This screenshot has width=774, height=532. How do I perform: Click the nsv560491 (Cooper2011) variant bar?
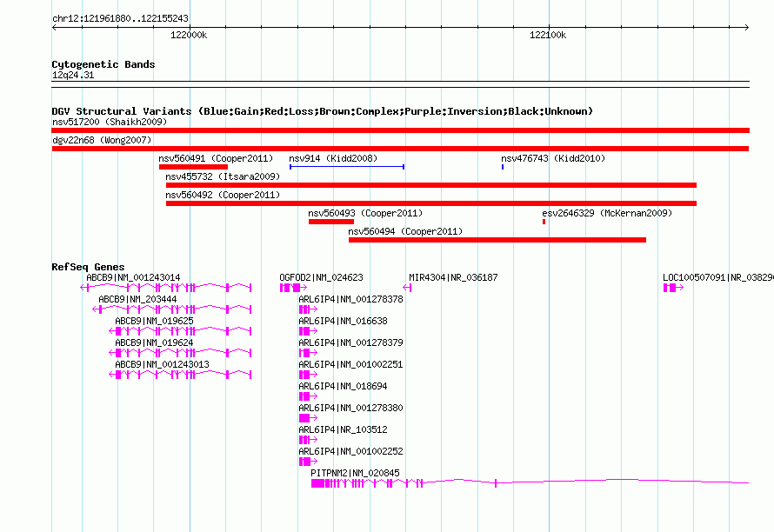tap(193, 167)
